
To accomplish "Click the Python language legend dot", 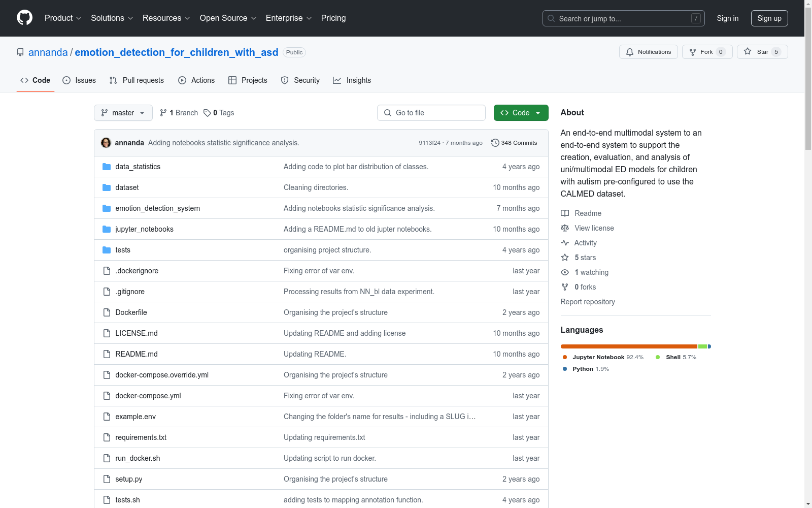I will click(565, 369).
